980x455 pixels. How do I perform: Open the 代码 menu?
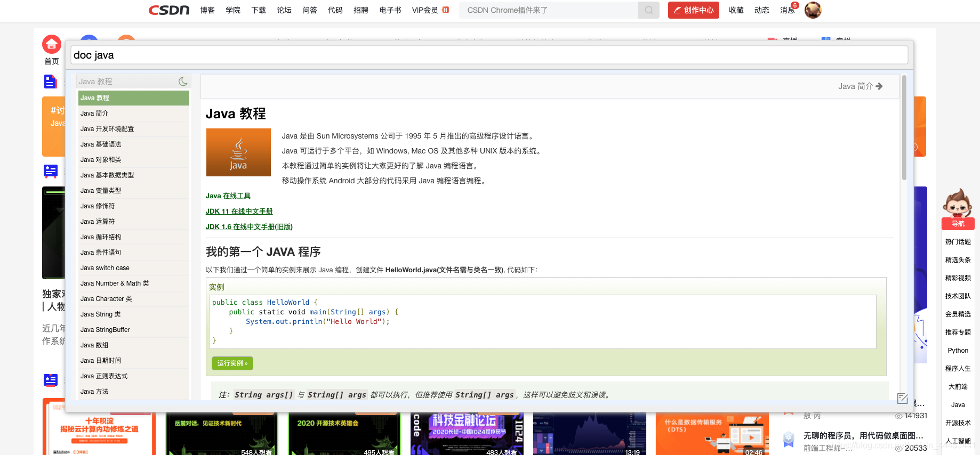click(x=335, y=10)
